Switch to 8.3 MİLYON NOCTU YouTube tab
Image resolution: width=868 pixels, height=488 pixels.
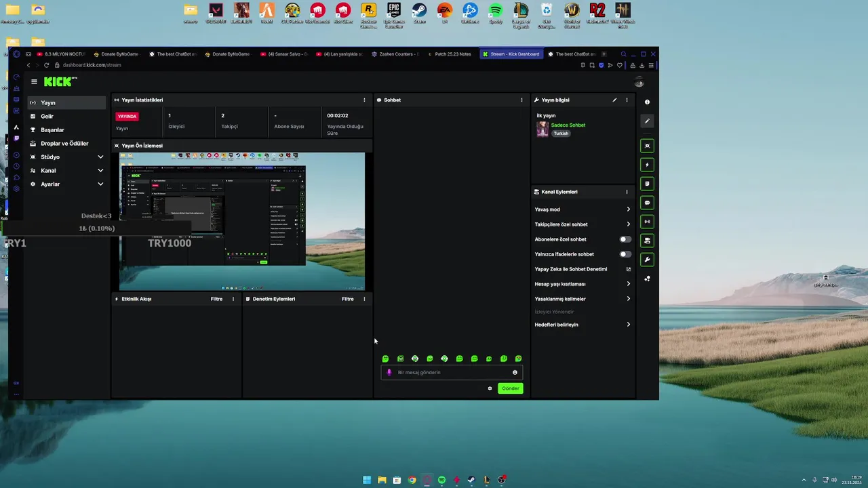pos(61,54)
